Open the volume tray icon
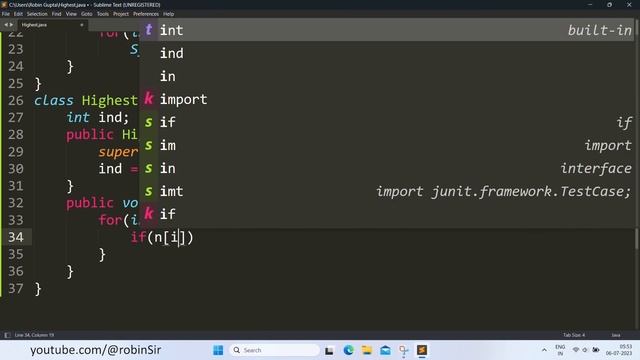Screen dimensions: 640x360 (585, 350)
